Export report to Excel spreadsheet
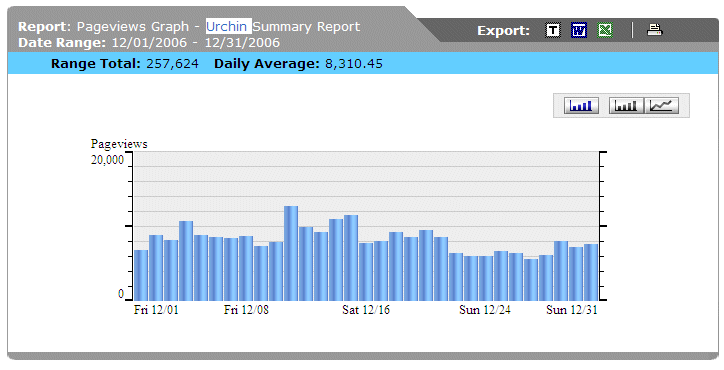This screenshot has width=724, height=370. click(605, 30)
